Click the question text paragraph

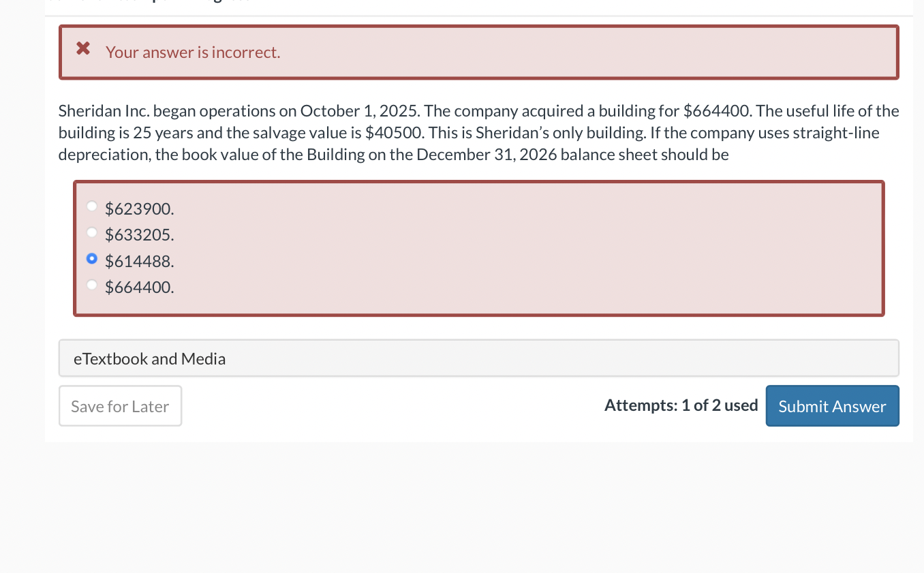click(477, 132)
